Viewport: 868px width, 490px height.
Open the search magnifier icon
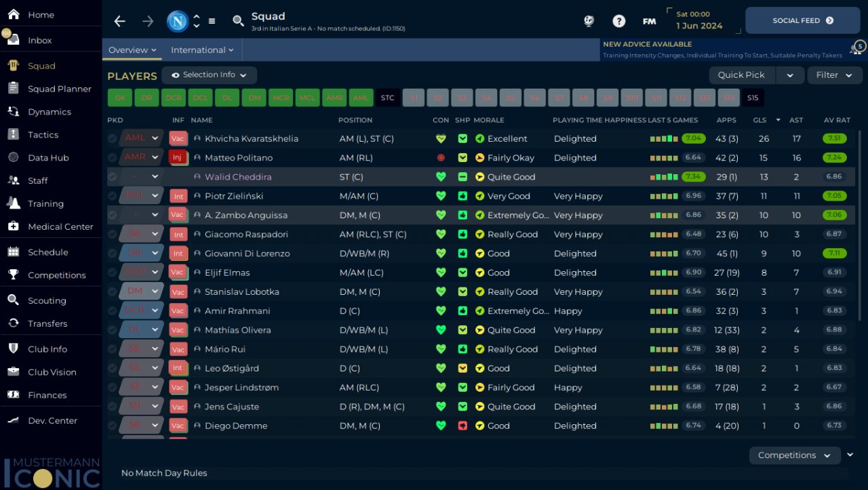(x=238, y=21)
